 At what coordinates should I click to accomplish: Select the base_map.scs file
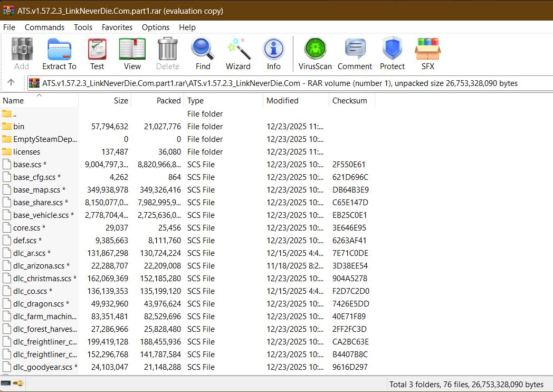point(36,190)
